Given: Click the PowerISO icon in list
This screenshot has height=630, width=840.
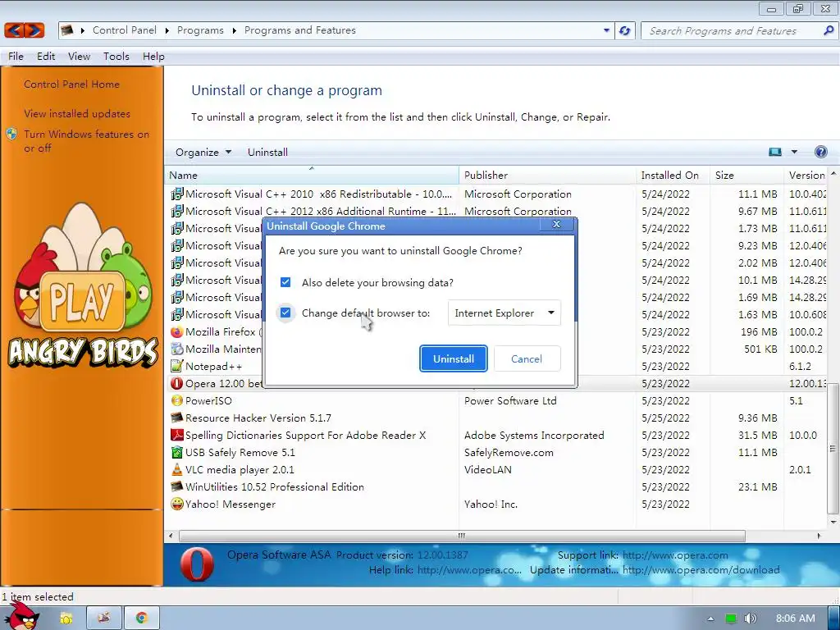Looking at the screenshot, I should [177, 400].
